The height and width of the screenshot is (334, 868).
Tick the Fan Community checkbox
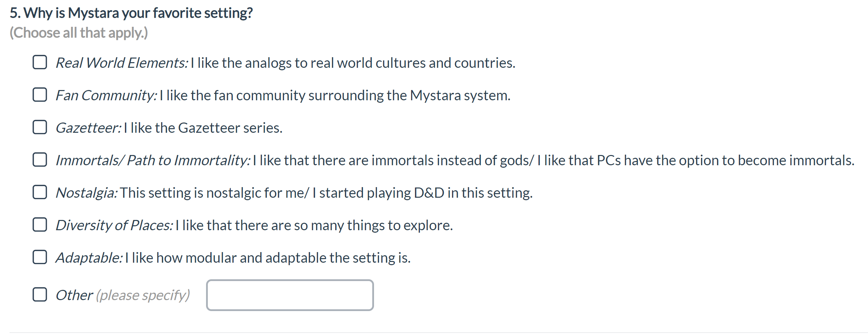[x=40, y=95]
